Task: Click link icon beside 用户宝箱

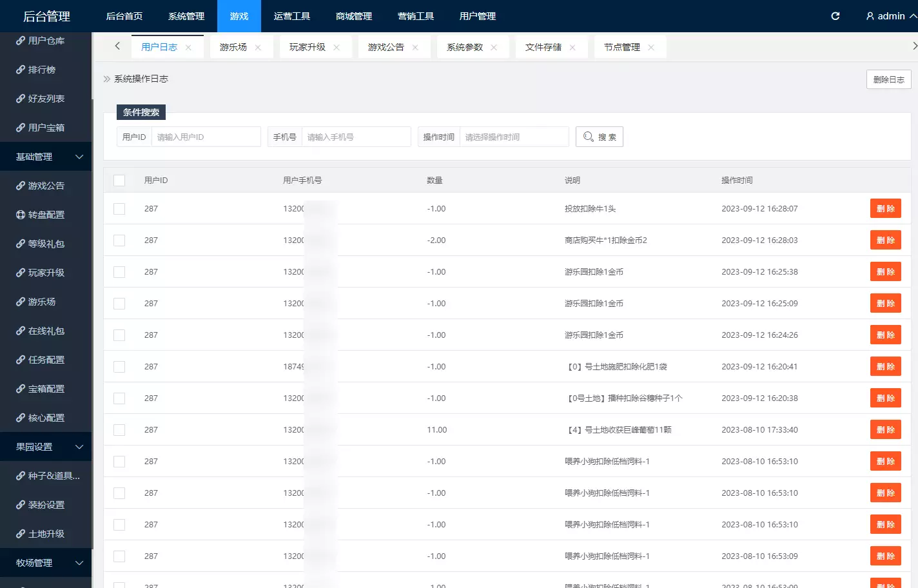Action: pos(21,128)
